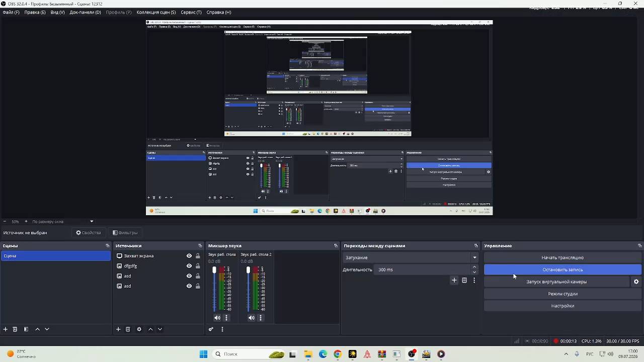Screen dimensions: 644x362
Task: Pop out the Управление dock panel
Action: pyautogui.click(x=639, y=246)
